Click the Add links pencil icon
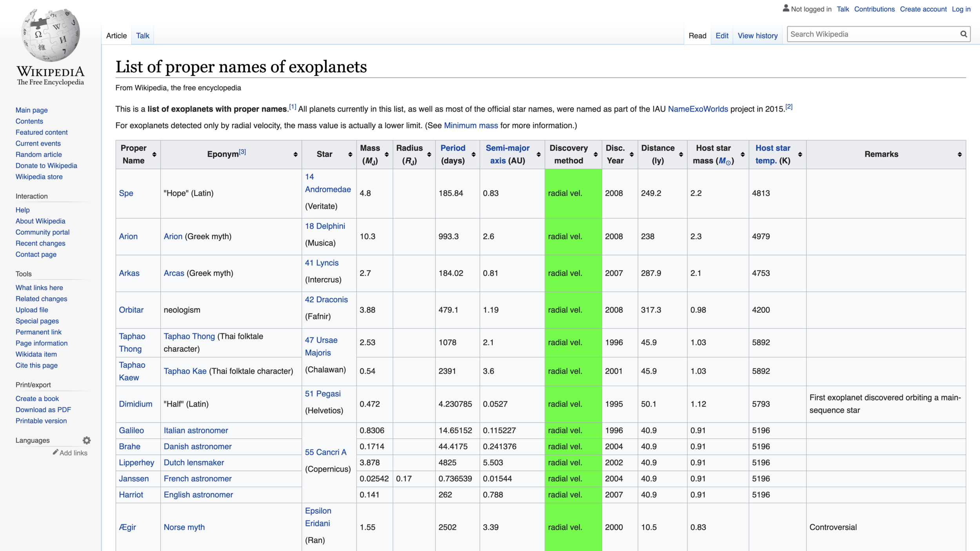 pyautogui.click(x=56, y=452)
